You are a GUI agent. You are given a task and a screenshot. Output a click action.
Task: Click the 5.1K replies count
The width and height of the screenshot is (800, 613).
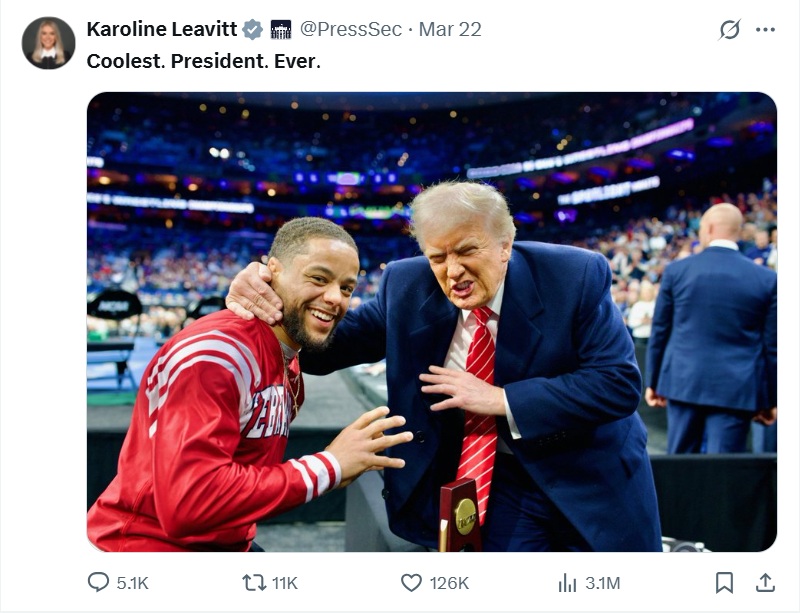tap(132, 583)
